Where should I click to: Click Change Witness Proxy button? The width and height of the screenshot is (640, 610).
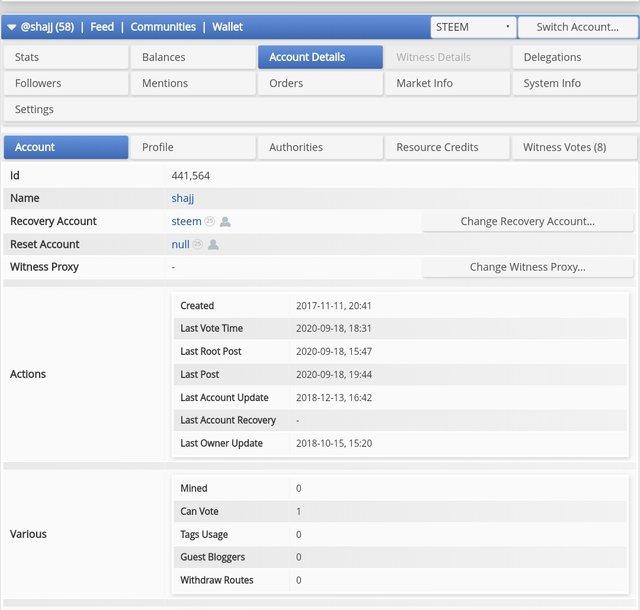tap(527, 267)
